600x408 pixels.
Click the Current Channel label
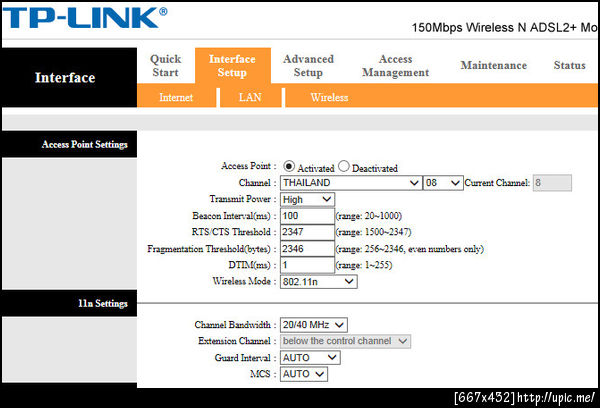497,183
